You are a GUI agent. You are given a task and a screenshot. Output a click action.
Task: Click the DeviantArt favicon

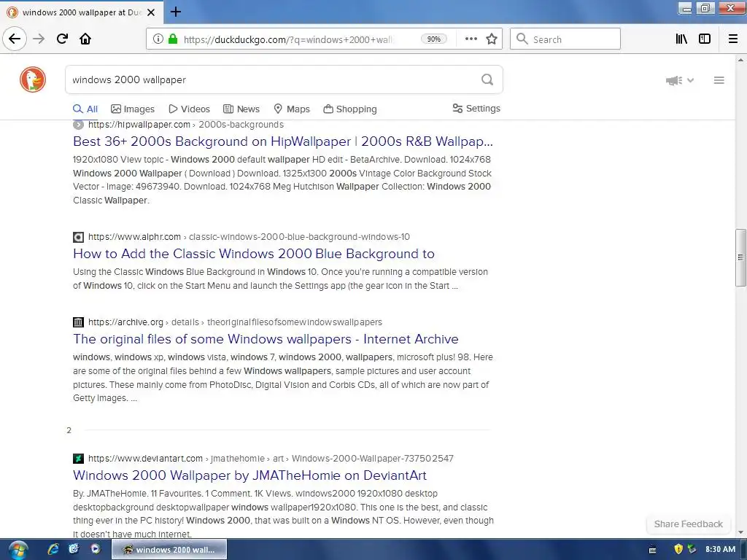point(78,459)
